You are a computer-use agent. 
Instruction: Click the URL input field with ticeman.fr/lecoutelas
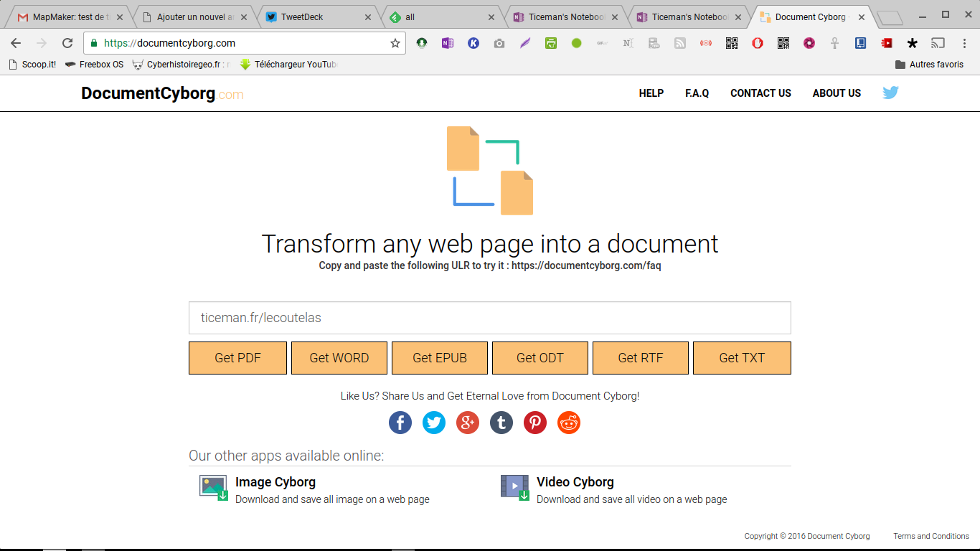click(x=490, y=318)
